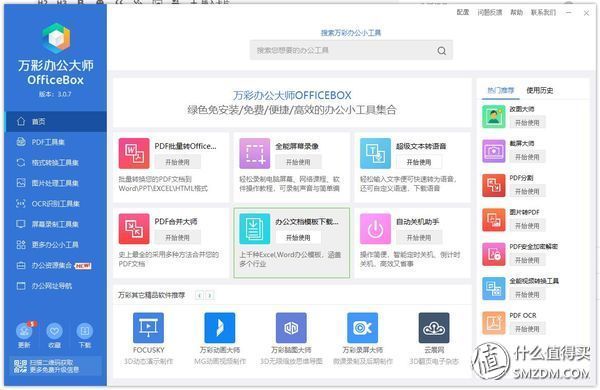
Task: Click 开始使用 under 全能屏幕录像
Action: (298, 162)
